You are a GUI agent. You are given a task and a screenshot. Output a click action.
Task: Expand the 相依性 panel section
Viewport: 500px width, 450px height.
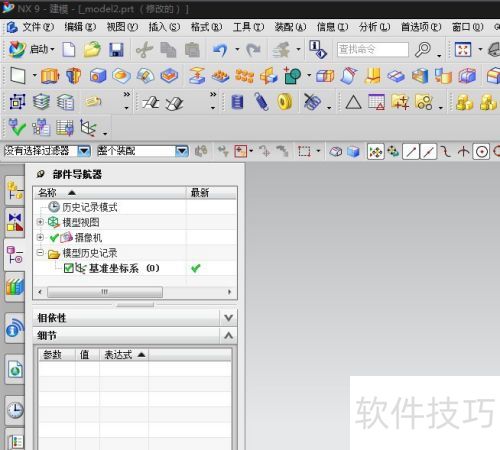228,318
